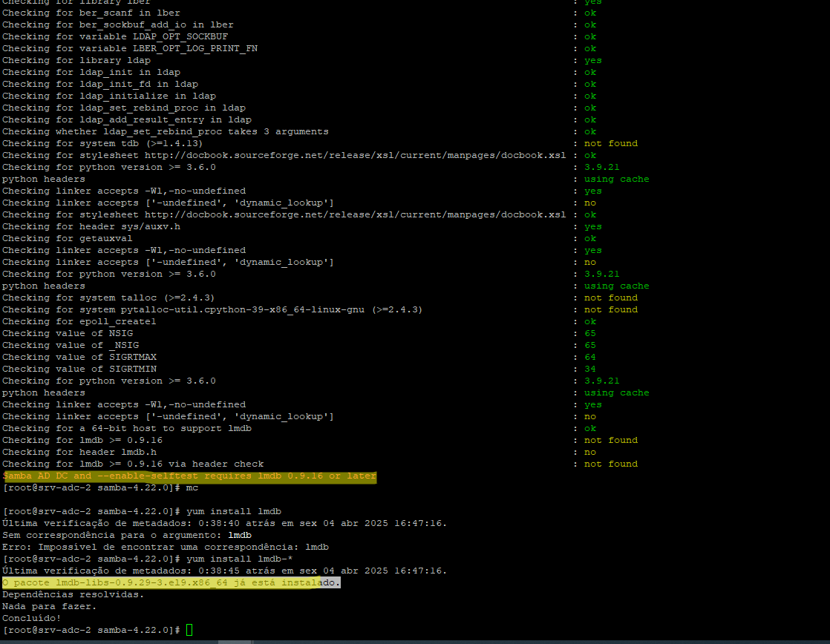Click the prompt line running 'mc'
The height and width of the screenshot is (644, 830).
(100, 488)
